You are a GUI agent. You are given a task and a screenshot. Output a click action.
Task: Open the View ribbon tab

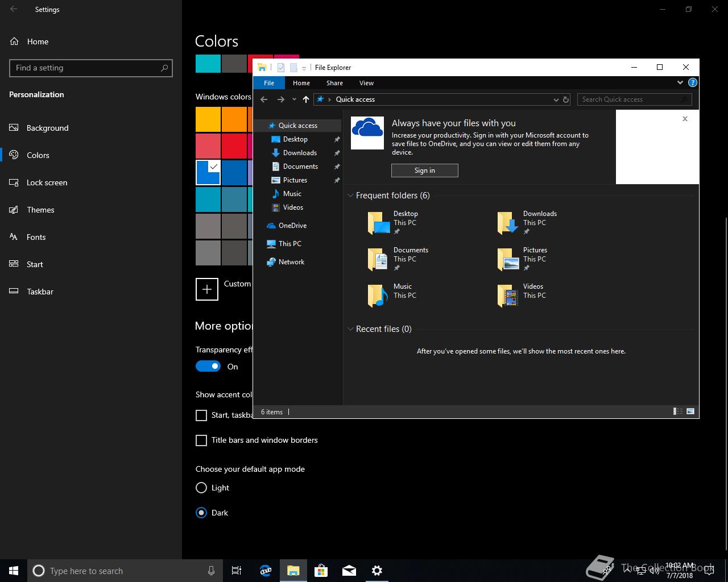[x=366, y=83]
